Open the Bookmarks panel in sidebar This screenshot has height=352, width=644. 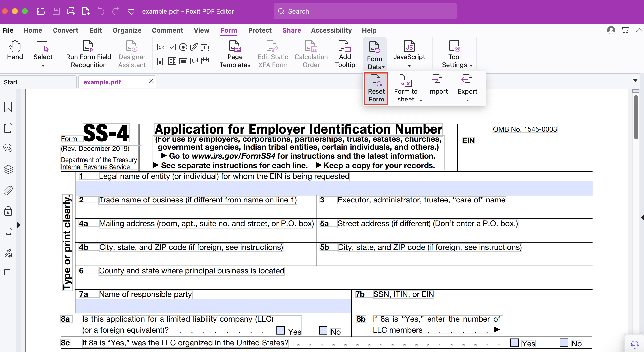[8, 107]
